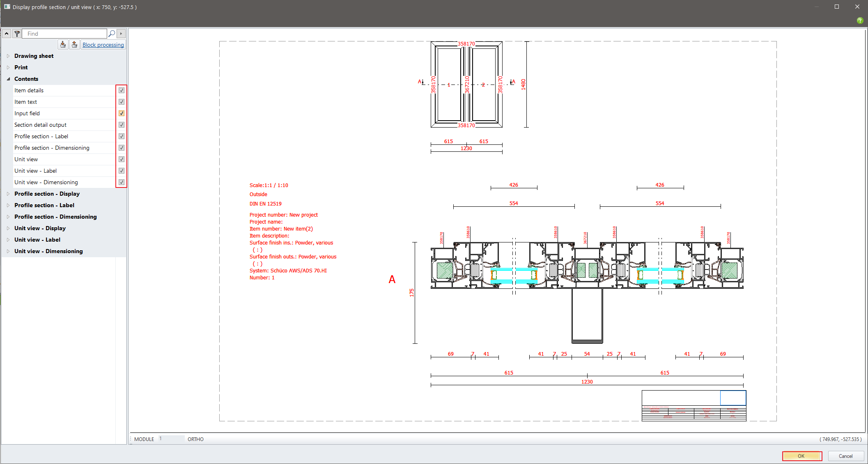Expand the Drawing sheet section
The height and width of the screenshot is (464, 868).
click(8, 56)
